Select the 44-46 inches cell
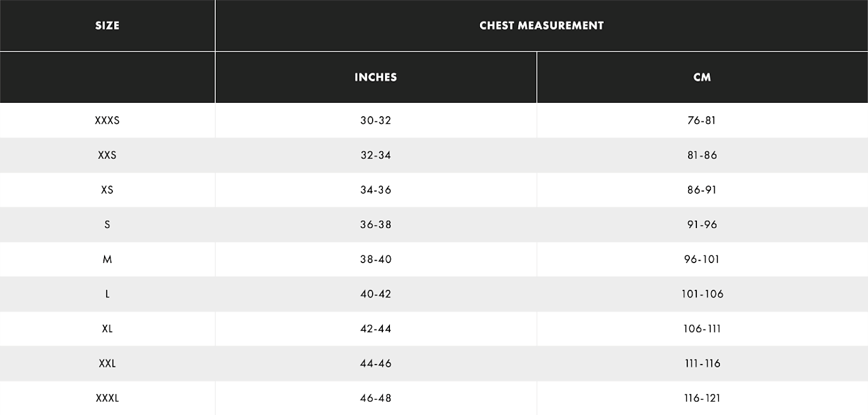Screen dimensions: 868x415 (376, 363)
